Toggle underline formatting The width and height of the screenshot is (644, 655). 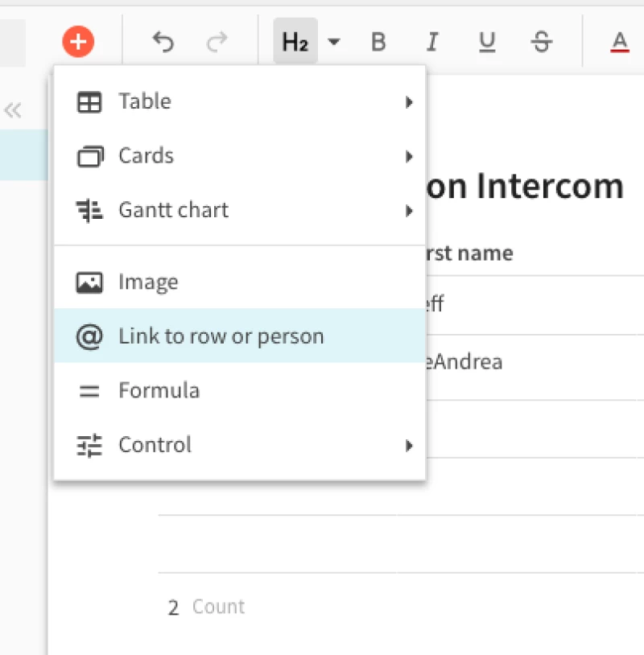[486, 42]
